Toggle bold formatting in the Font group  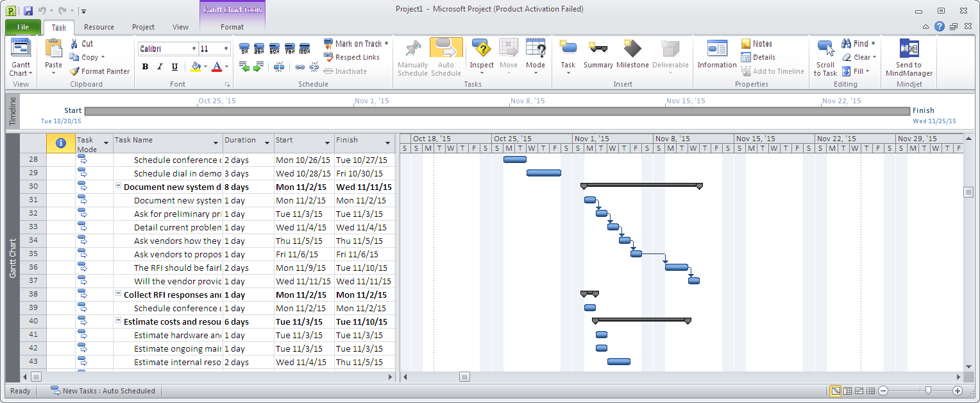point(144,67)
